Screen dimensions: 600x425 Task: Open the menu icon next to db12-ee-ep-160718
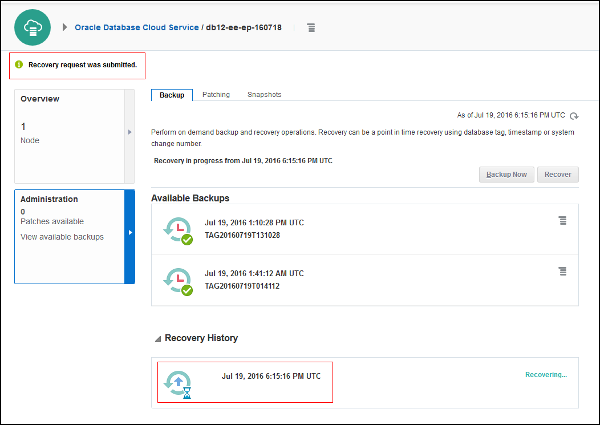click(x=311, y=28)
